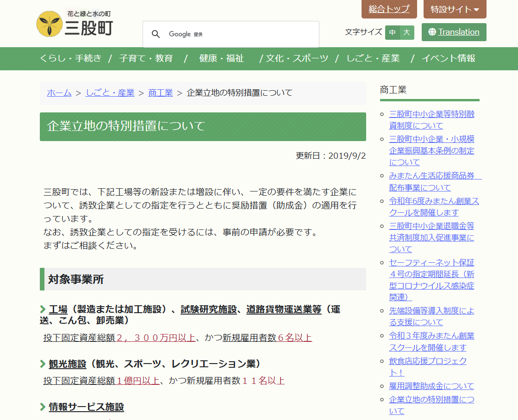Image resolution: width=518 pixels, height=420 pixels.
Task: Click the 商工業 sidebar heading
Action: click(393, 89)
